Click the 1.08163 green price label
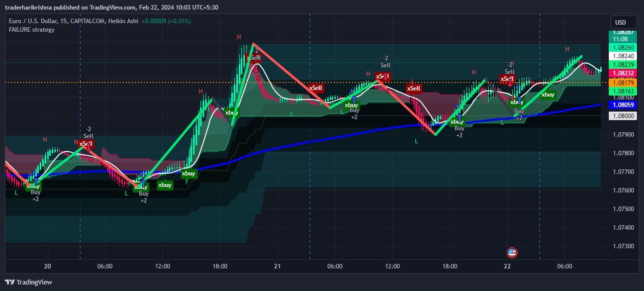Screen dimensions: 644x291 point(623,91)
